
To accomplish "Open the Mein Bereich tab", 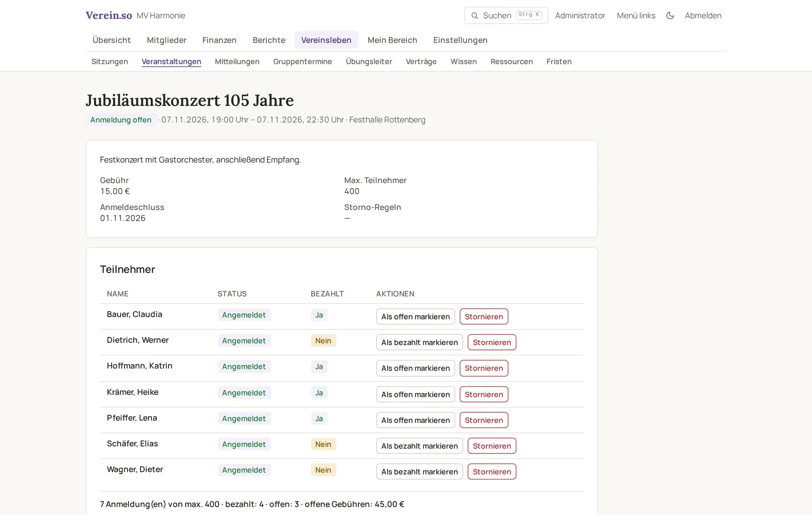I will 392,40.
